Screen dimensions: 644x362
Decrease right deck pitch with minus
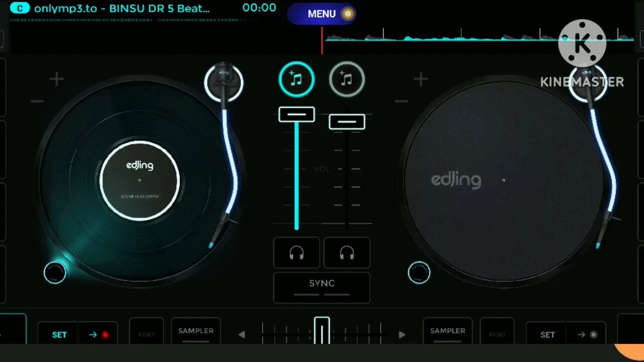point(401,101)
